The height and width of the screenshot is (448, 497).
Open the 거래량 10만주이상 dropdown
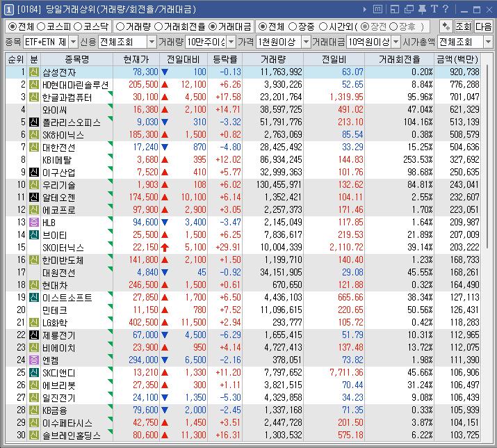(231, 42)
